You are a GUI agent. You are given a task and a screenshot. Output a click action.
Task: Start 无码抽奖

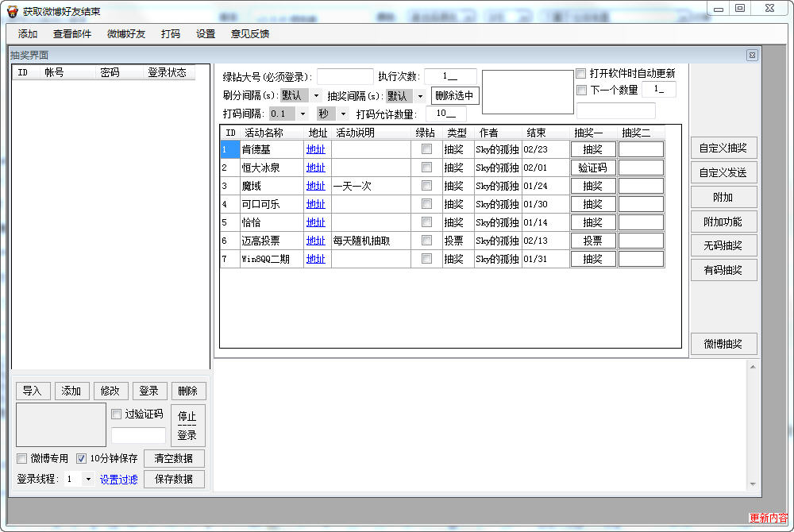723,245
